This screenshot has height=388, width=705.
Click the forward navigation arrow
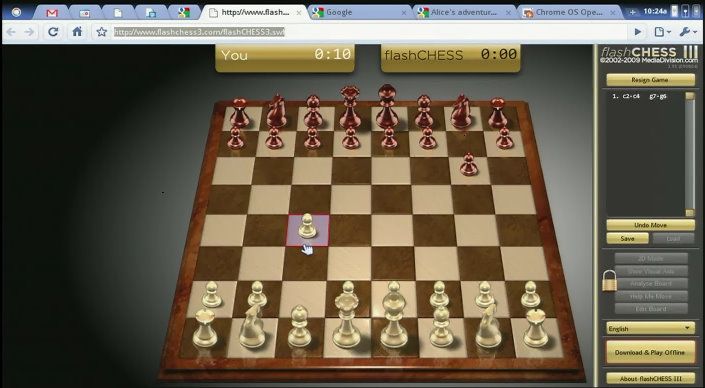[x=29, y=32]
